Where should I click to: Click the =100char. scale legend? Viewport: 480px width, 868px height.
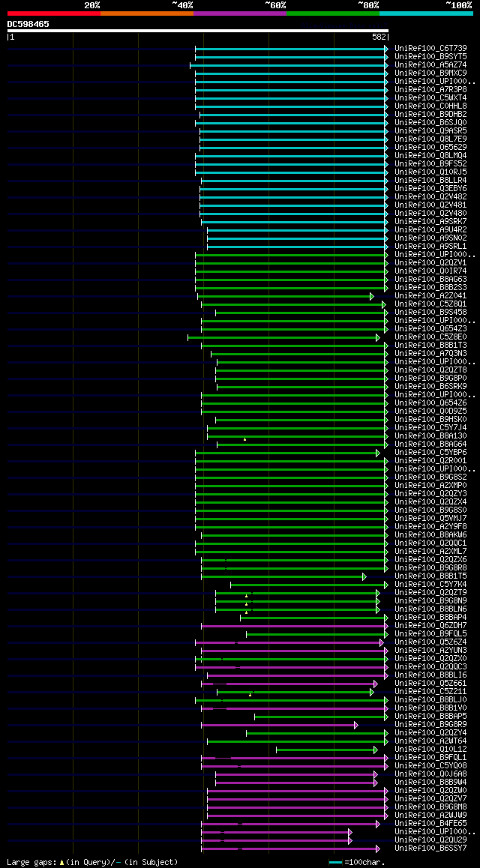point(357,863)
